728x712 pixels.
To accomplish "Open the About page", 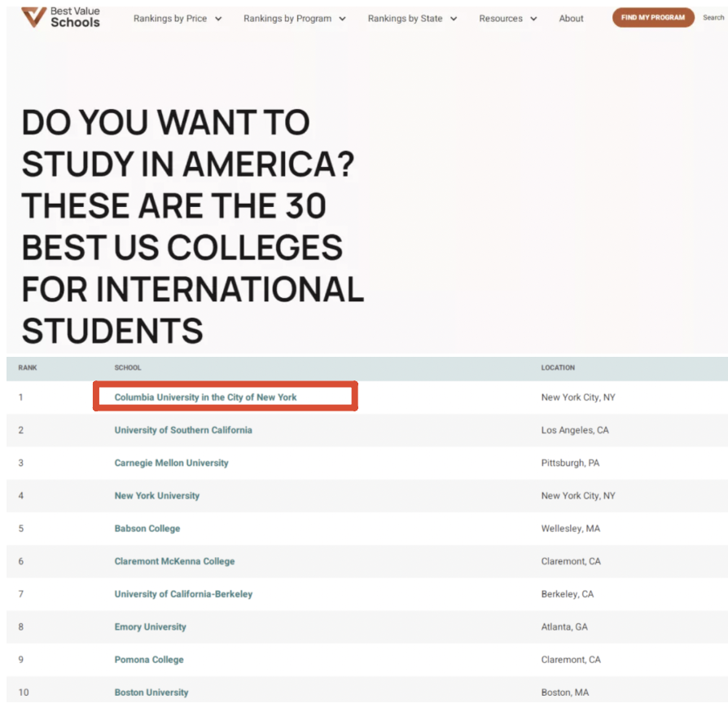I will (x=571, y=19).
